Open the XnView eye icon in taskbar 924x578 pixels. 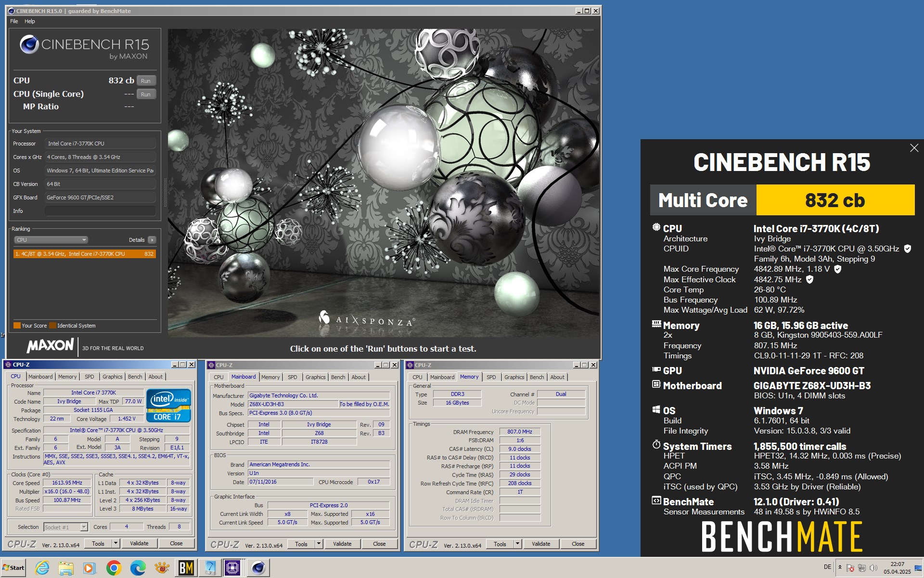(x=162, y=568)
